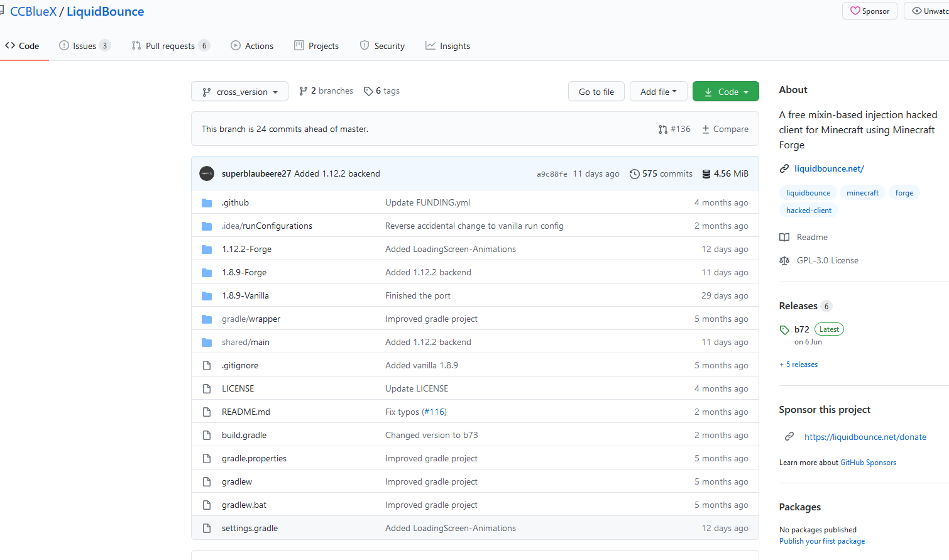Click the tag icon beside b72 release
949x560 pixels.
[x=784, y=329]
